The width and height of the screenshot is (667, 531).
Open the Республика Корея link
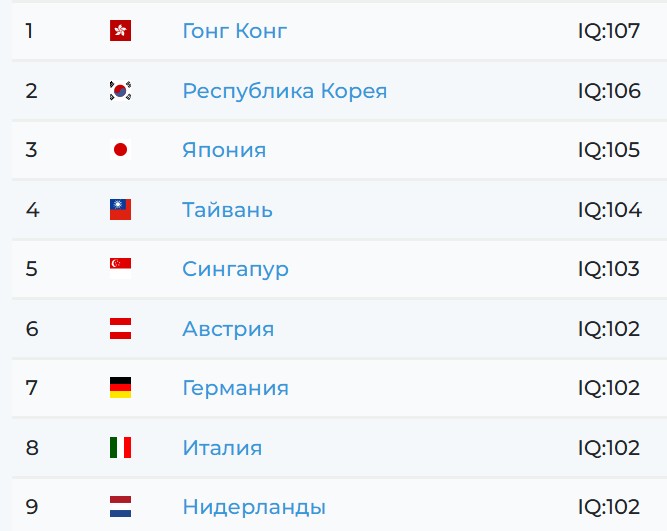click(285, 91)
